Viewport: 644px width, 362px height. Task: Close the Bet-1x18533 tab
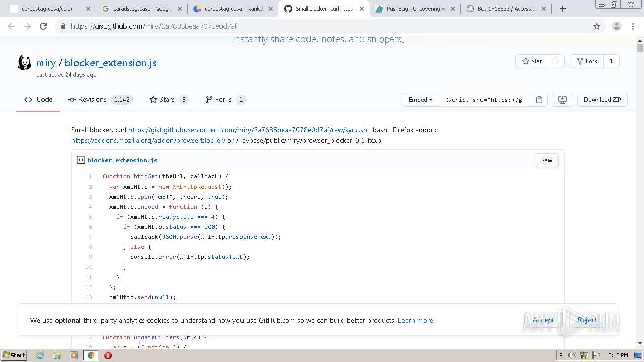[544, 9]
